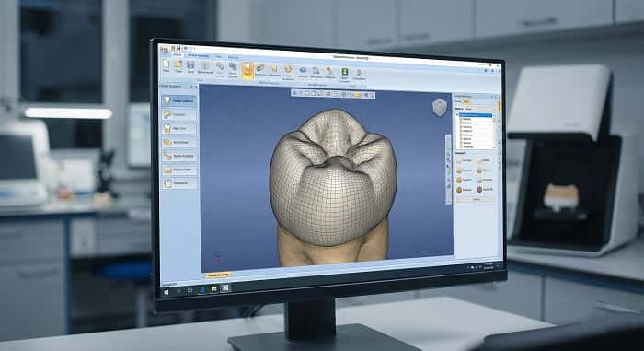Click the wide button below the material spheres
Screen dimensions: 644x351
tap(476, 199)
